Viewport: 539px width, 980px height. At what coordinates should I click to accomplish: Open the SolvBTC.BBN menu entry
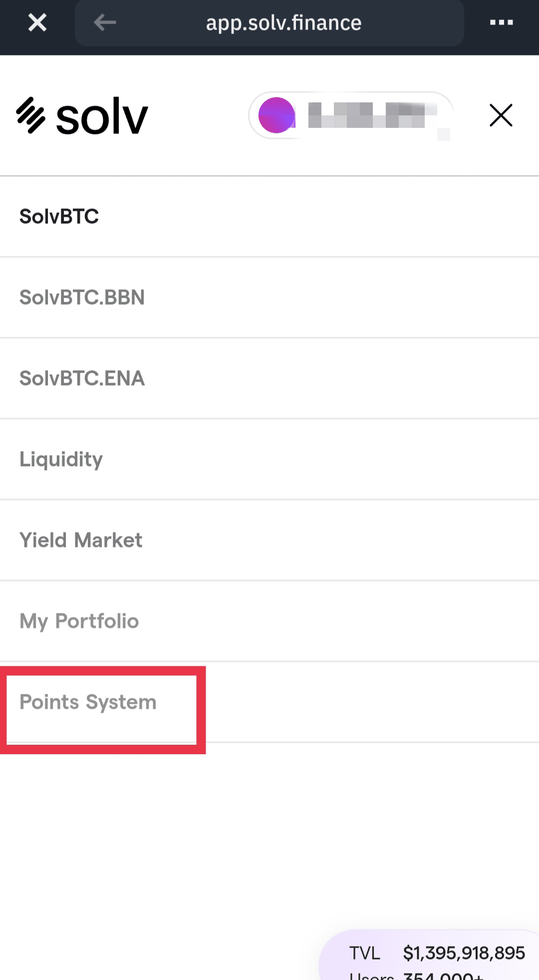[82, 297]
